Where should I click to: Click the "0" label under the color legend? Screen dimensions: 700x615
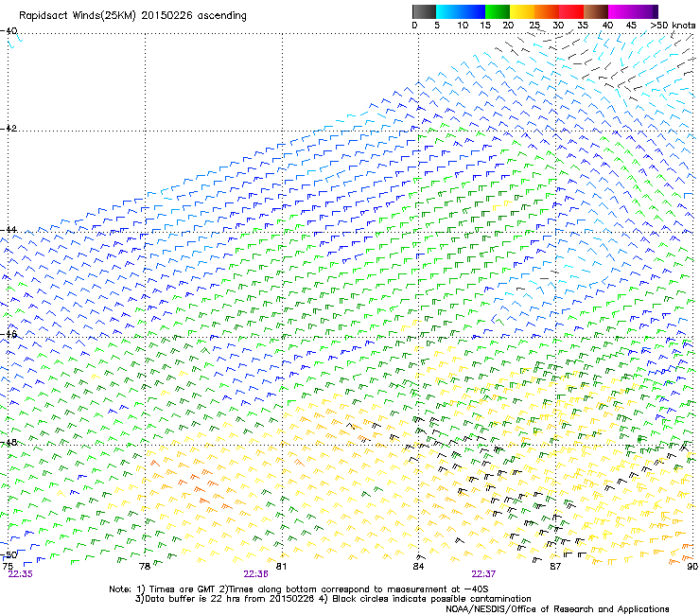[x=414, y=26]
